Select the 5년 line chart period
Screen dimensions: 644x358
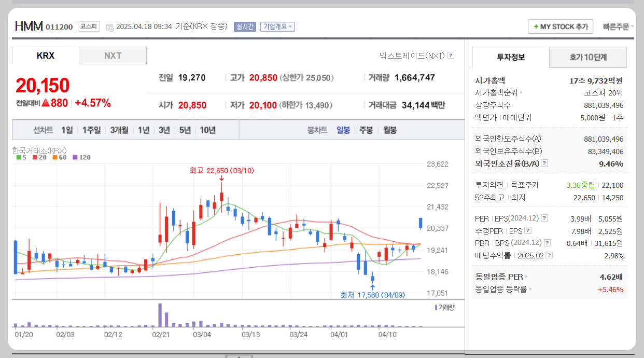coord(185,130)
